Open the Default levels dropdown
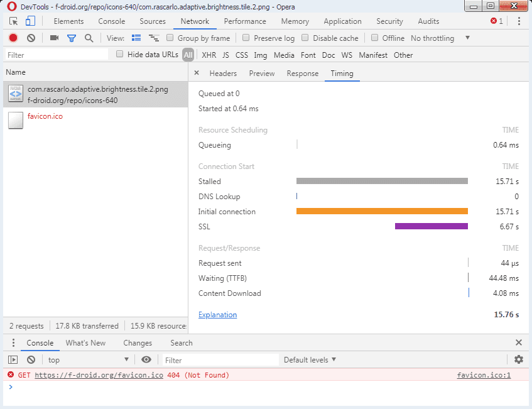532x409 pixels. coord(310,360)
